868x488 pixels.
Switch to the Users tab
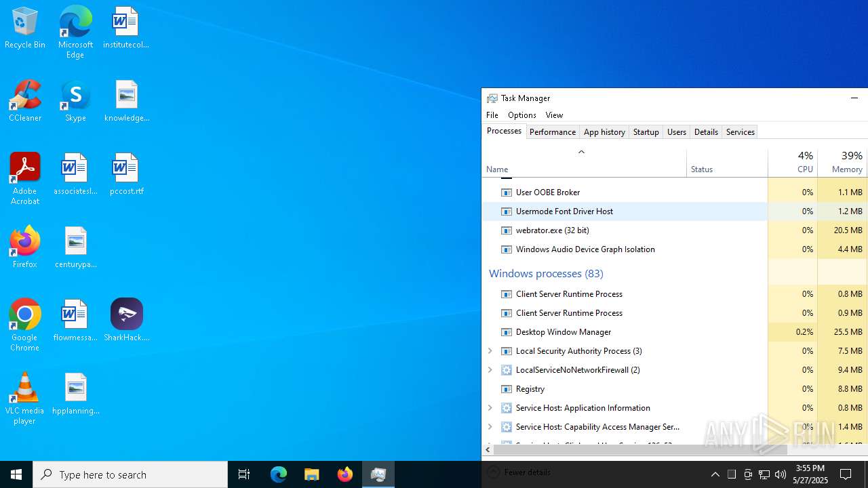point(677,132)
